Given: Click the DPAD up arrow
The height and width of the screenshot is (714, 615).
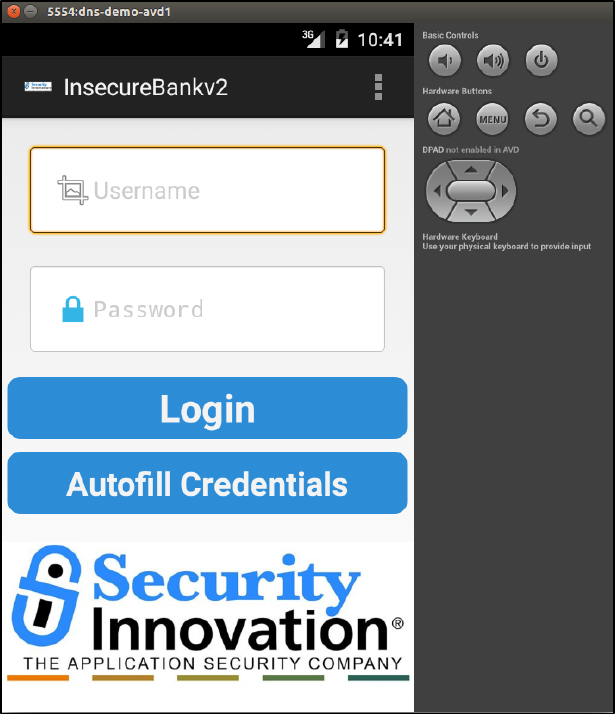Looking at the screenshot, I should tap(471, 170).
